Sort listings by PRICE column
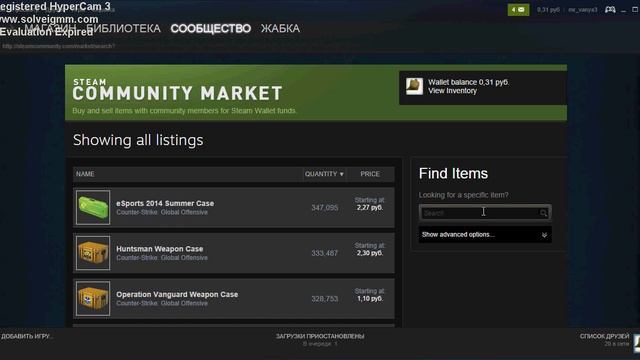This screenshot has height=360, width=640. (x=370, y=174)
